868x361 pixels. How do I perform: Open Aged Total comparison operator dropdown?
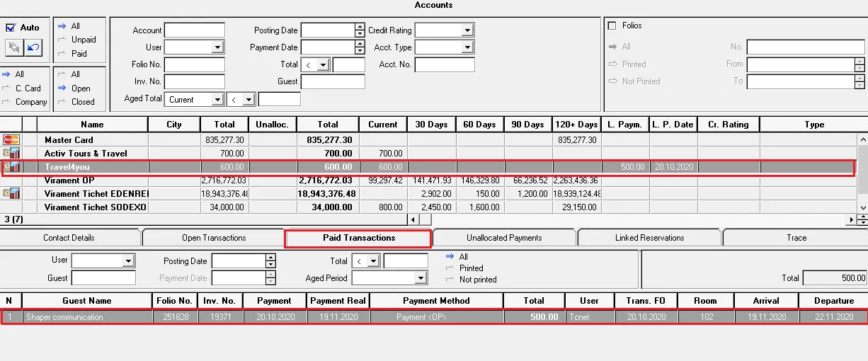249,100
